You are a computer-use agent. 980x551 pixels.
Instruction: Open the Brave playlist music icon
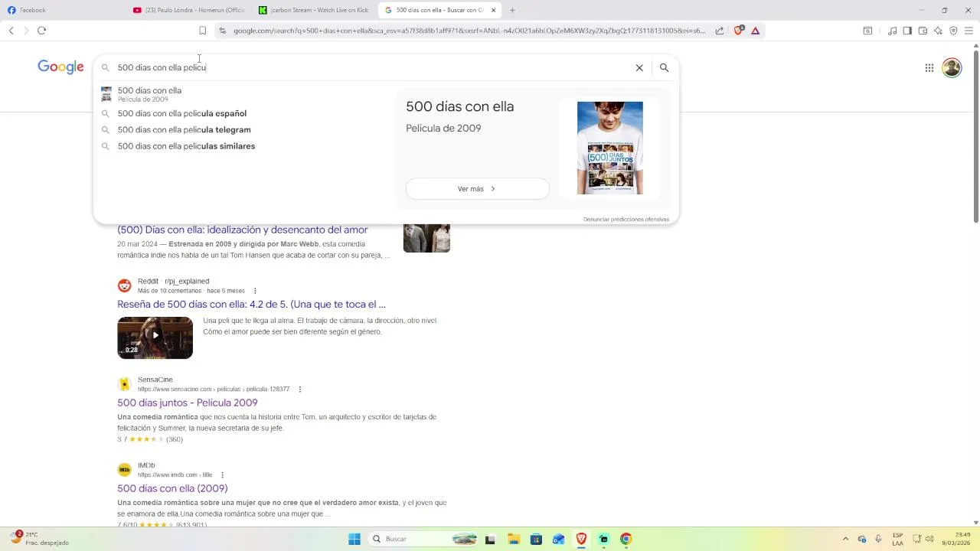coord(892,31)
